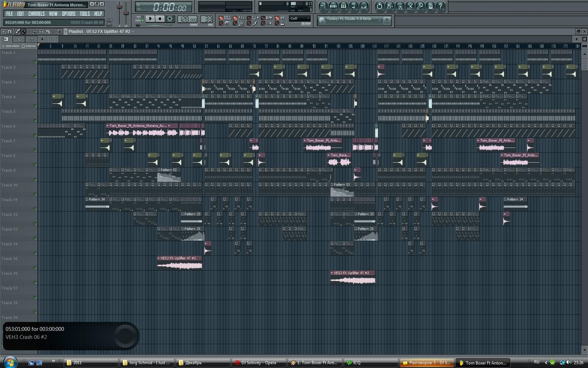Select the Zoom tool in playlist toolbar
This screenshot has height=368, width=588.
pyautogui.click(x=59, y=32)
